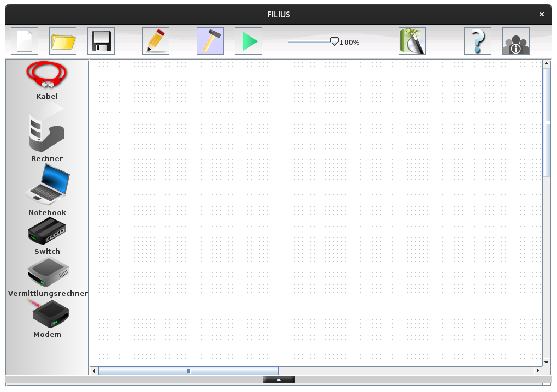The height and width of the screenshot is (392, 557).
Task: Choose the Switch network component
Action: [x=47, y=231]
